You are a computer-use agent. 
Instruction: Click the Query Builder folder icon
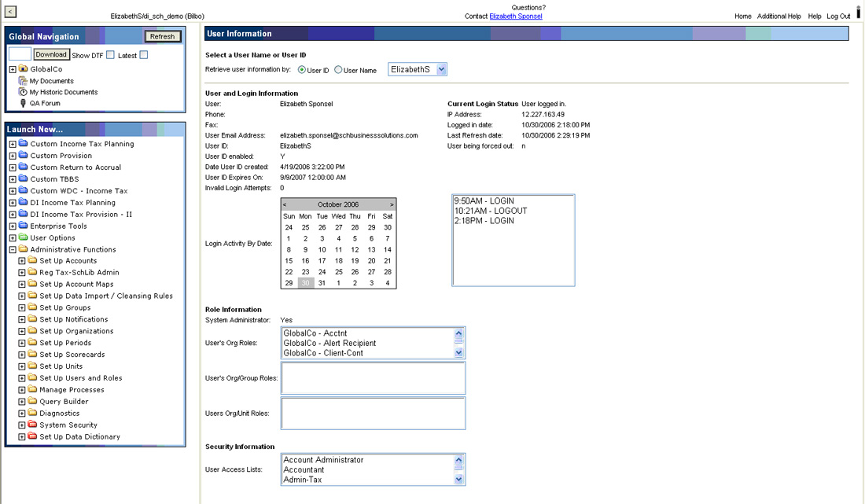point(32,401)
